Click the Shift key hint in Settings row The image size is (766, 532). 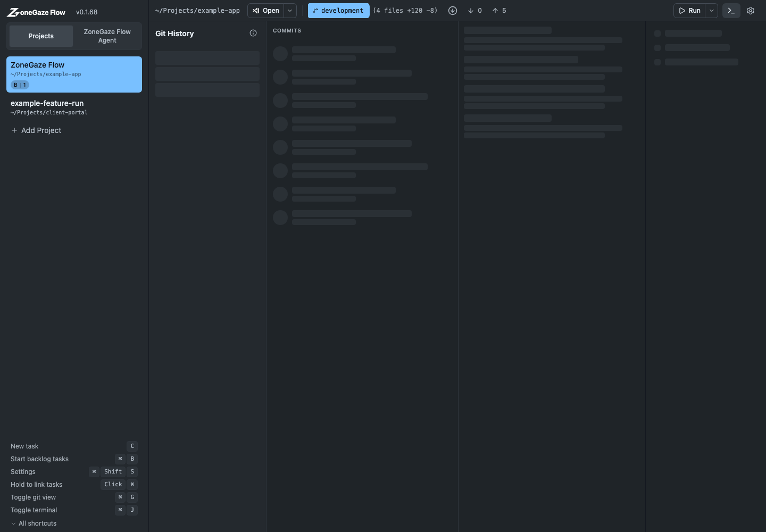click(113, 472)
